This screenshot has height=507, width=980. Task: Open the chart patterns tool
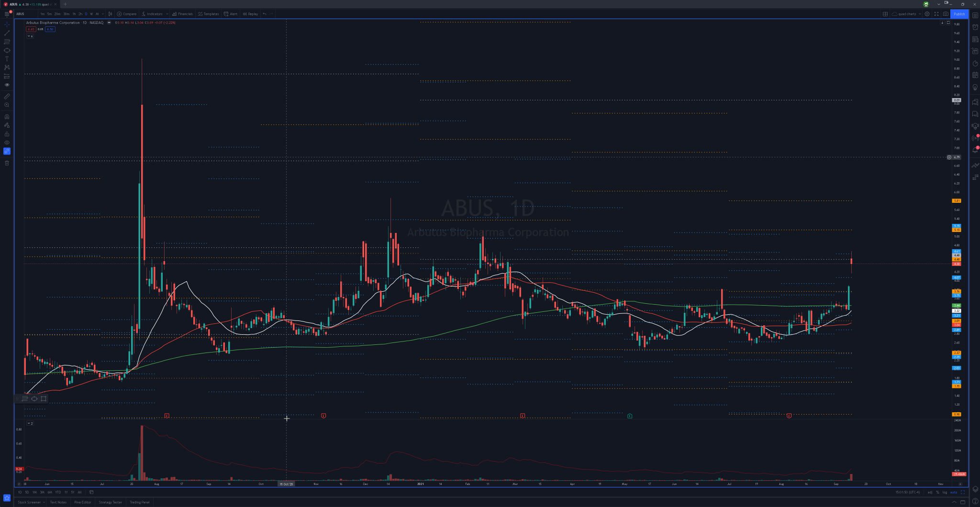7,67
